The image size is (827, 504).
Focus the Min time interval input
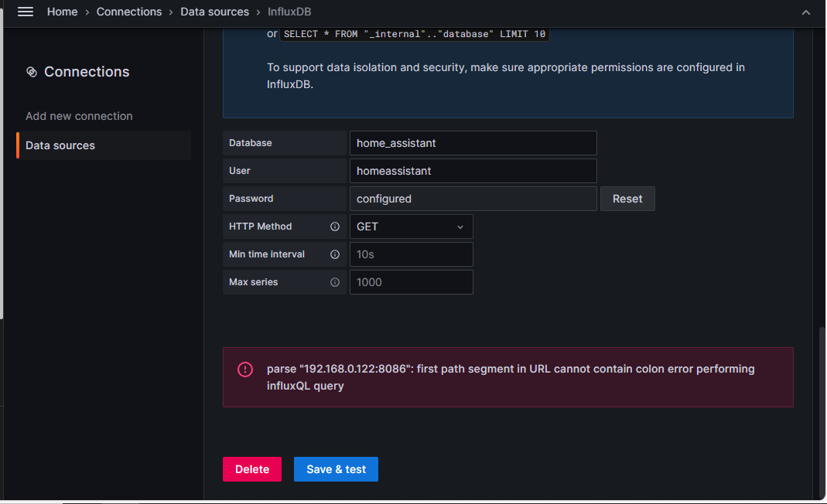(x=412, y=254)
